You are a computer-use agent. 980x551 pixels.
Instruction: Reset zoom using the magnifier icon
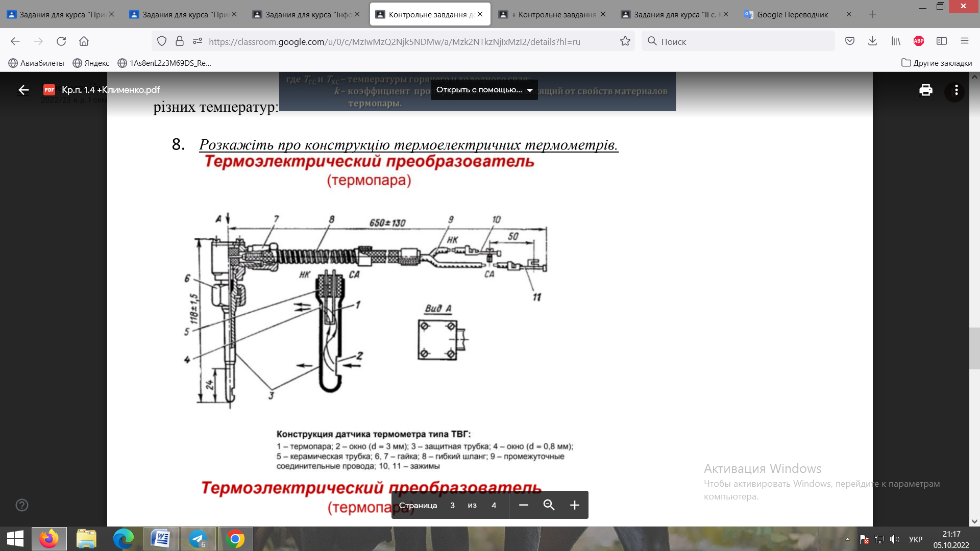coord(549,505)
